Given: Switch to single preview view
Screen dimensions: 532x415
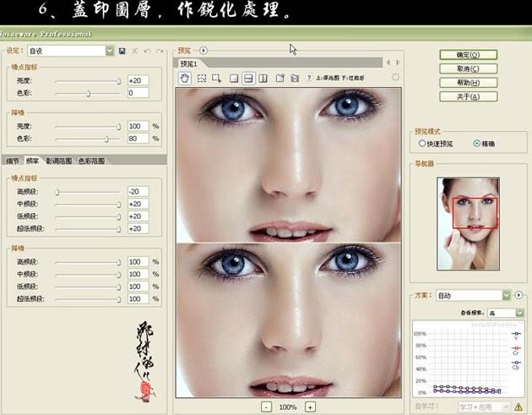Looking at the screenshot, I should (x=234, y=79).
